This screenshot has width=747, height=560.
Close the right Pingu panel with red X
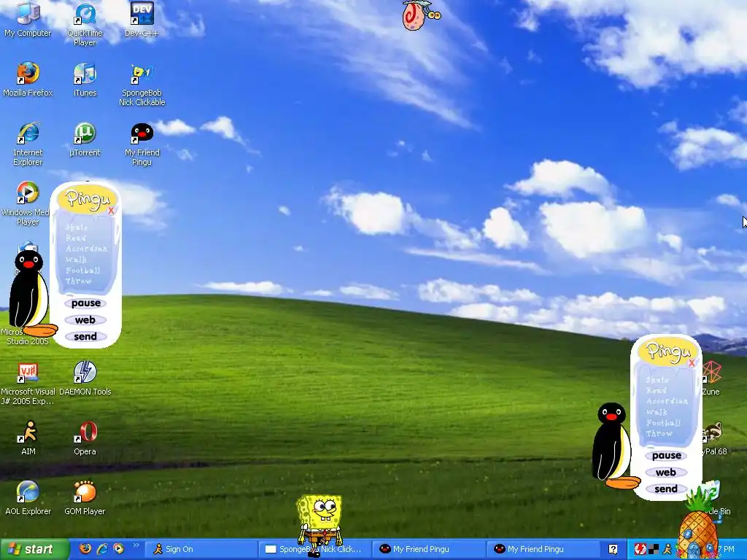tap(692, 363)
